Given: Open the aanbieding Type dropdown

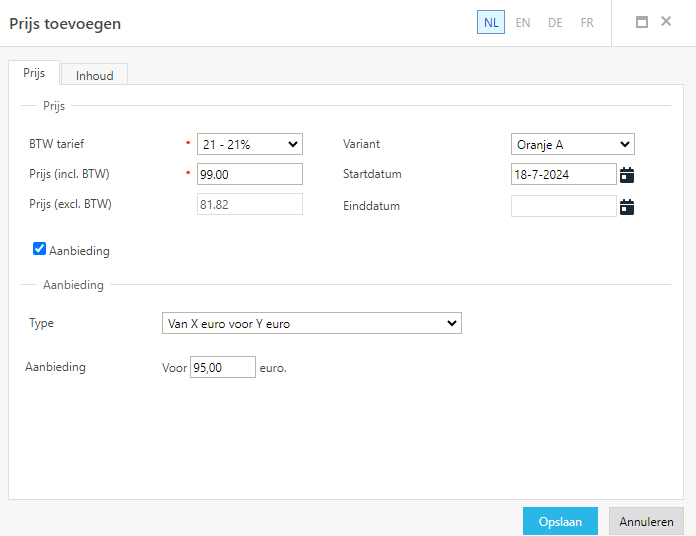Looking at the screenshot, I should [312, 323].
